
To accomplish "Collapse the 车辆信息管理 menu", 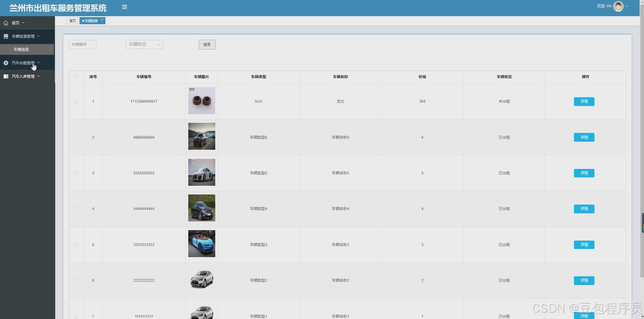I will point(27,36).
